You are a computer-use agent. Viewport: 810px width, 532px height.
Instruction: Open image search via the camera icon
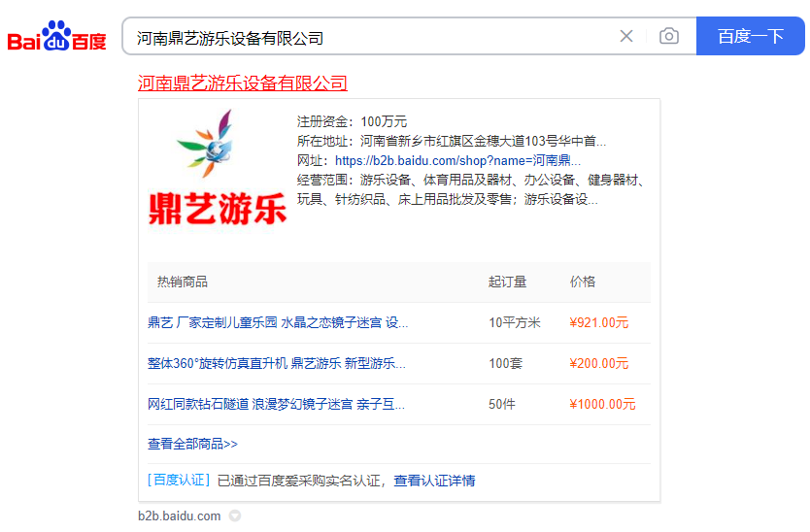point(668,37)
